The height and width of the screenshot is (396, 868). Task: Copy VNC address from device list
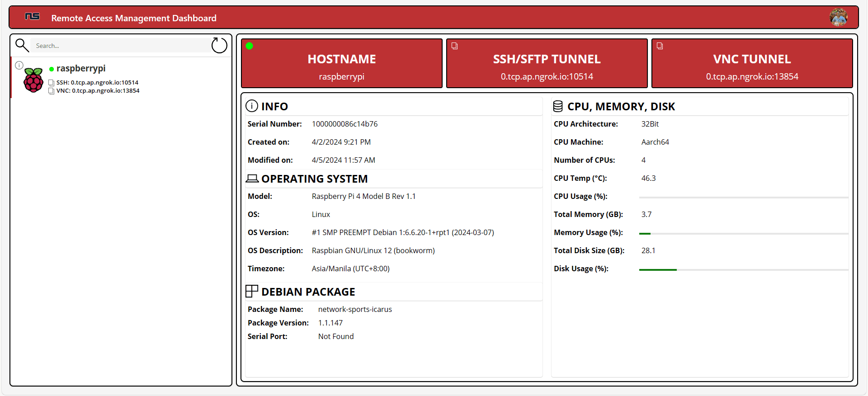[52, 91]
